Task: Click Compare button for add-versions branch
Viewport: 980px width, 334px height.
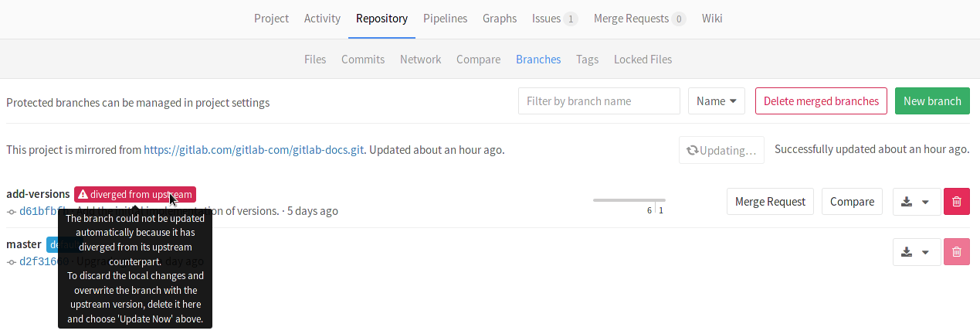Action: pyautogui.click(x=852, y=202)
